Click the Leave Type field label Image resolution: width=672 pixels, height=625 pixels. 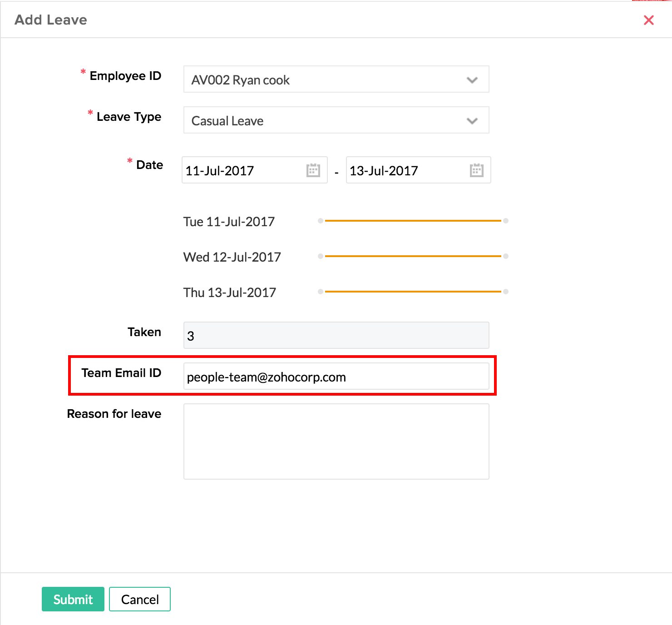tap(129, 117)
